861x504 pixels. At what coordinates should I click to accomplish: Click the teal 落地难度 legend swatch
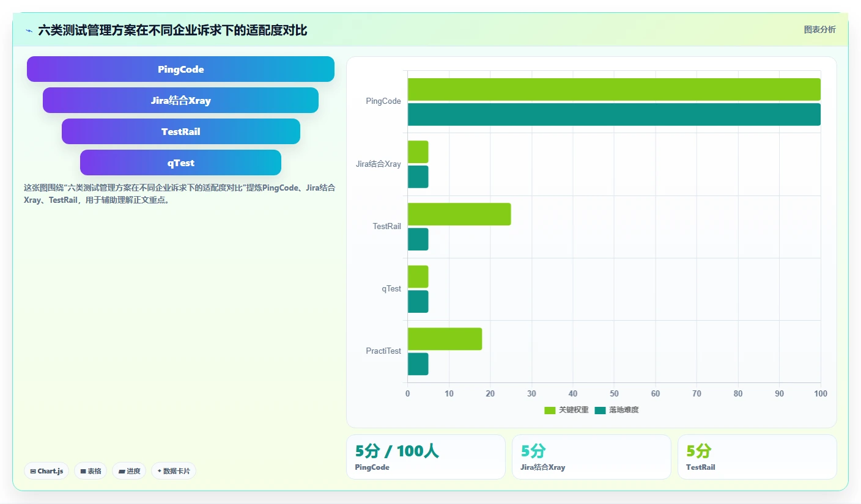point(600,410)
